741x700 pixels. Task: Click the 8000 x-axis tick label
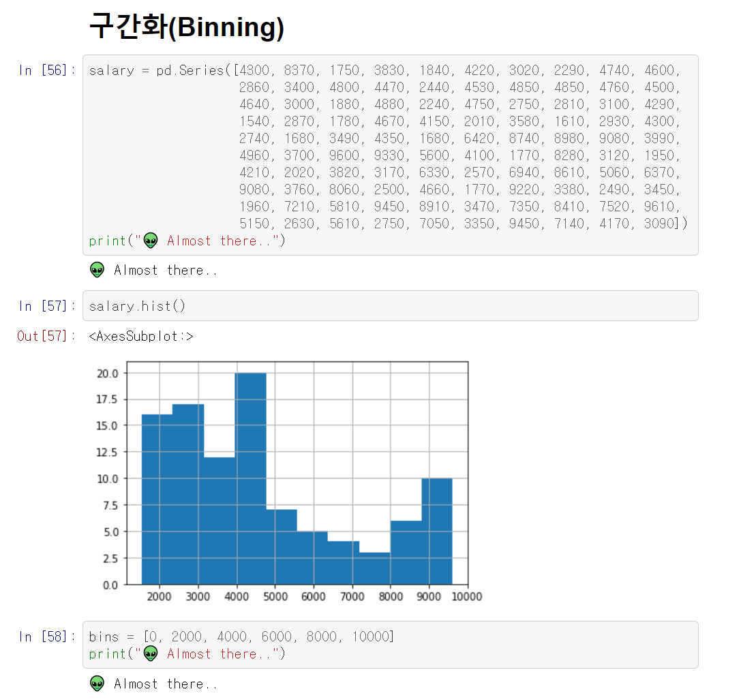(391, 596)
